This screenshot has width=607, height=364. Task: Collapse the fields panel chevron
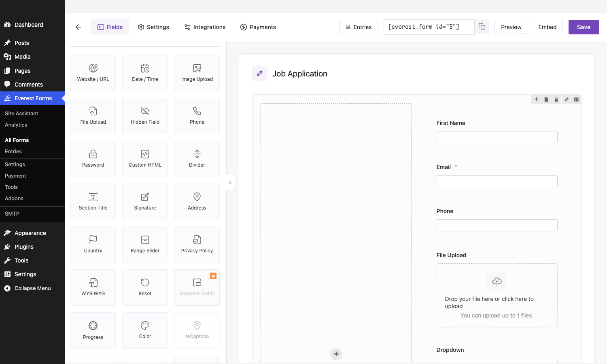coord(230,182)
